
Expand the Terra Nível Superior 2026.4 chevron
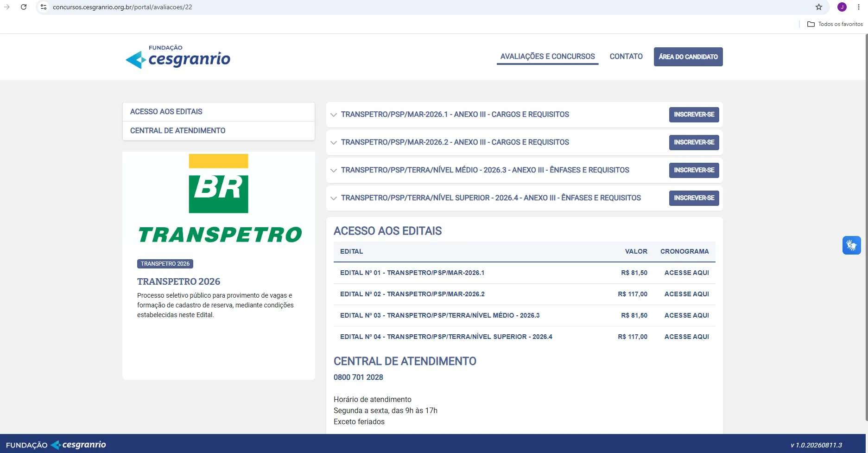334,198
